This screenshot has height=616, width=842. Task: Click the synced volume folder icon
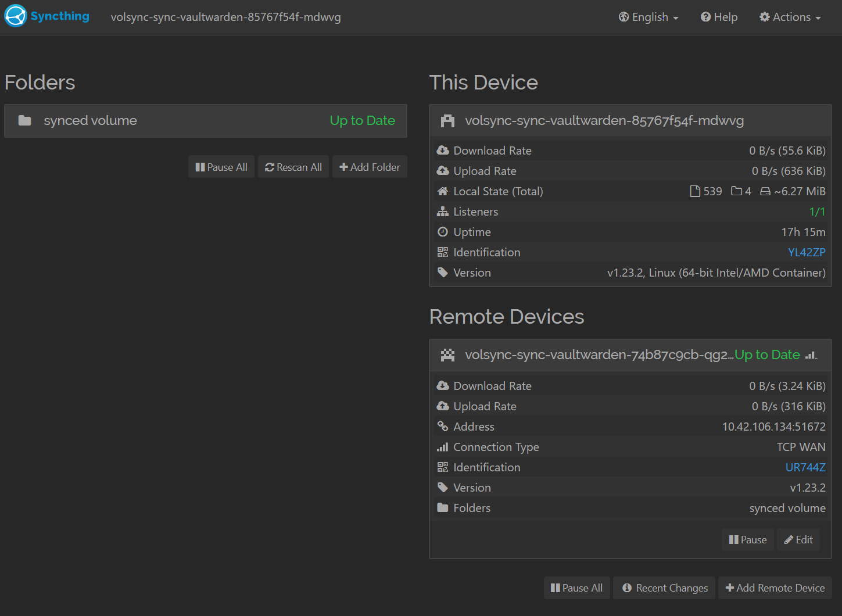pyautogui.click(x=24, y=121)
